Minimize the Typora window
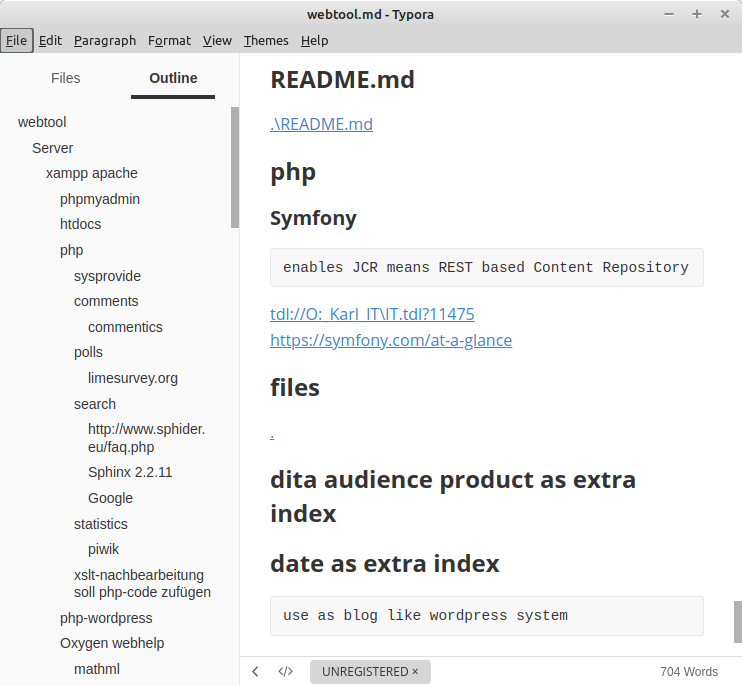 pos(669,14)
